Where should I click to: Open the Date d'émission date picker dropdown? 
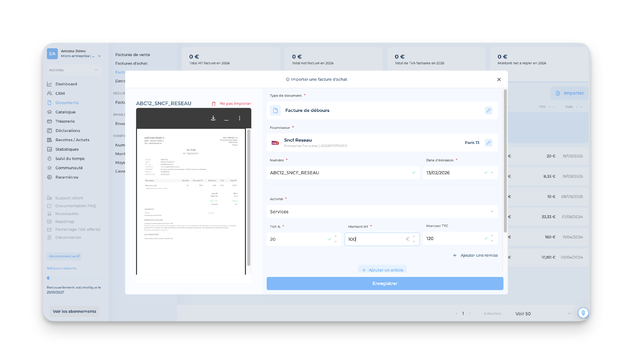point(492,173)
